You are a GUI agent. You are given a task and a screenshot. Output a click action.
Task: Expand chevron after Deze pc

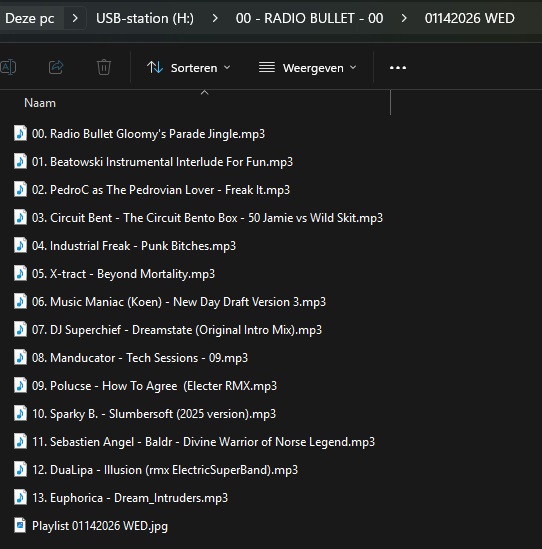[x=75, y=18]
